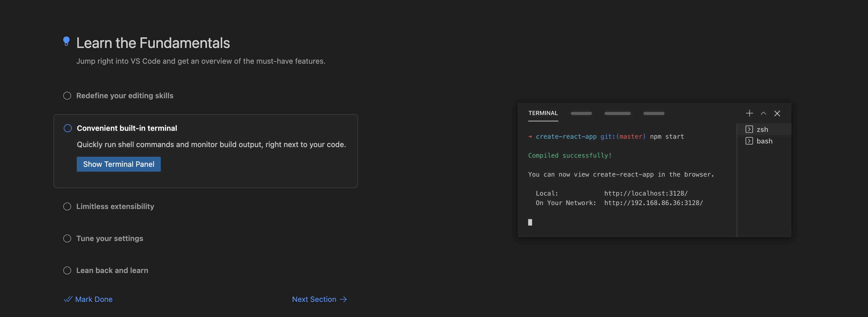Screen dimensions: 868x317
Task: Click the plus icon in terminal panel
Action: tap(749, 113)
